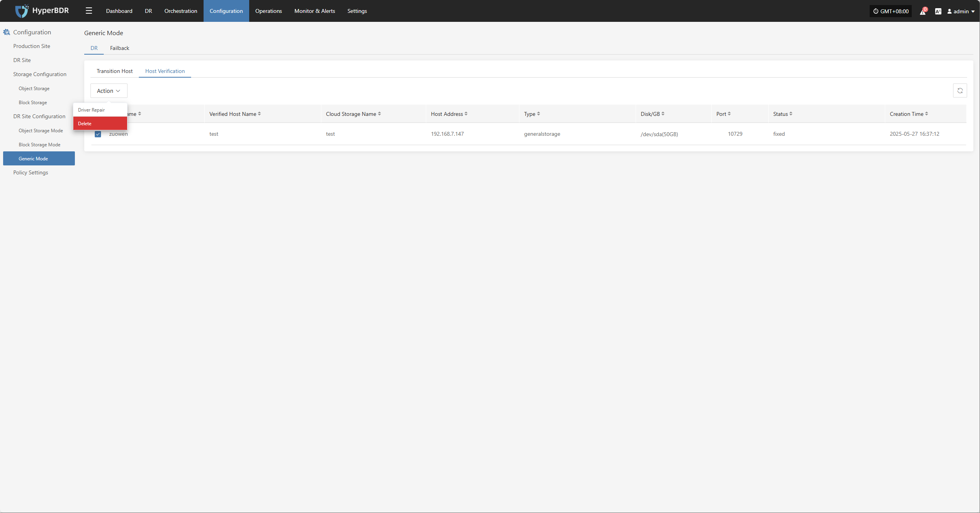
Task: Sort by Host Address arrows
Action: coord(466,114)
